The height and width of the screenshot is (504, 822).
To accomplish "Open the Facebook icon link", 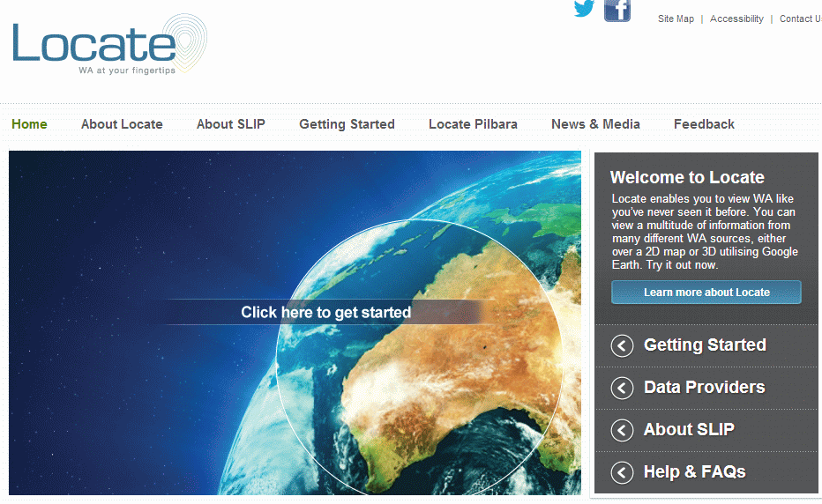I will [x=617, y=11].
